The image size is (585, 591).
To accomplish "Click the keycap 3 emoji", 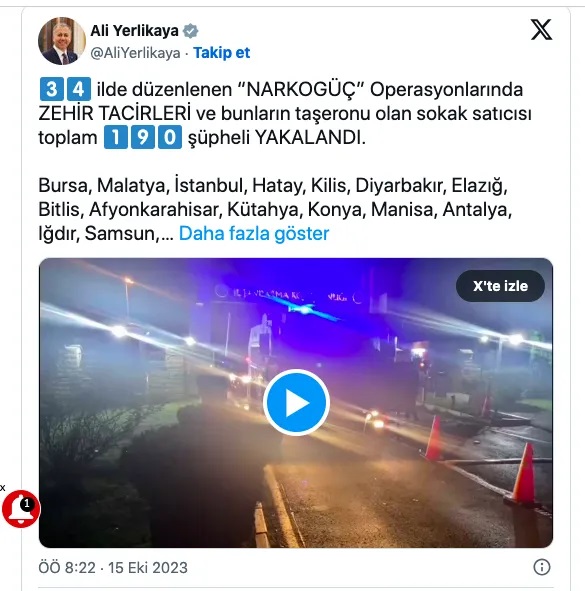I will 52,89.
